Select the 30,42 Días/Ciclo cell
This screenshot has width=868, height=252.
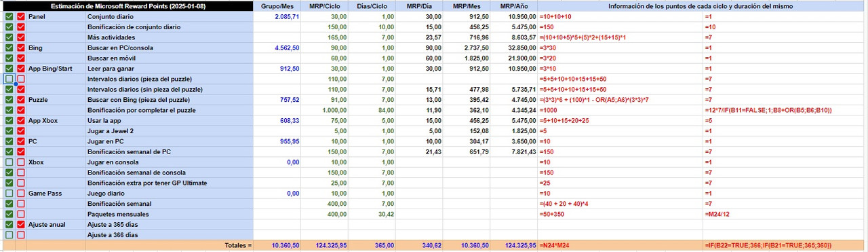pos(372,214)
